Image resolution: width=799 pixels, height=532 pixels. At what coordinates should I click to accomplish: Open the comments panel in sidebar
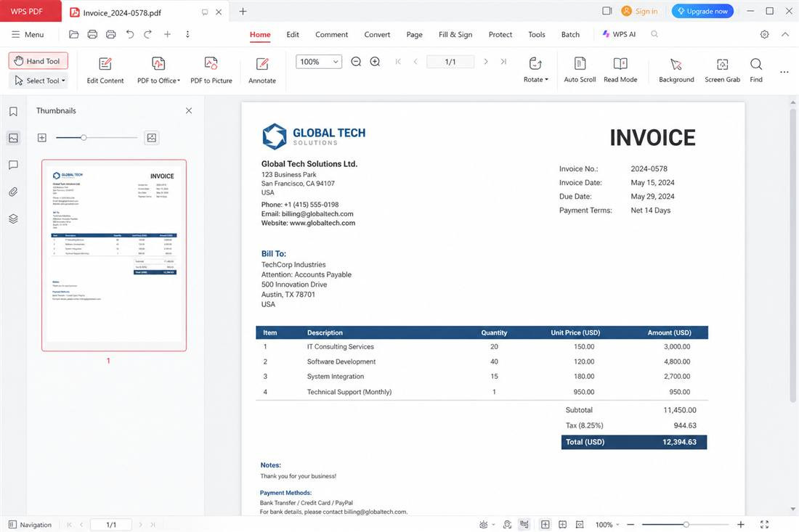click(13, 165)
